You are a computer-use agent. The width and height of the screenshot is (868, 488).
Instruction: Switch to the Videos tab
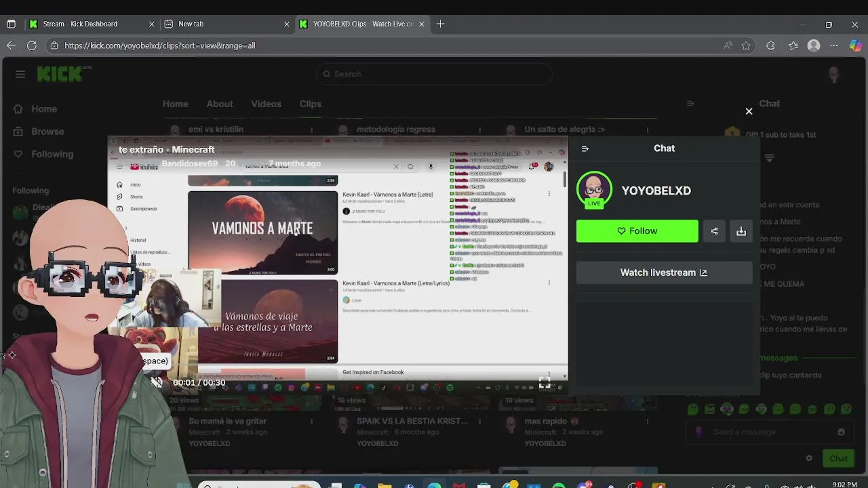(x=266, y=104)
